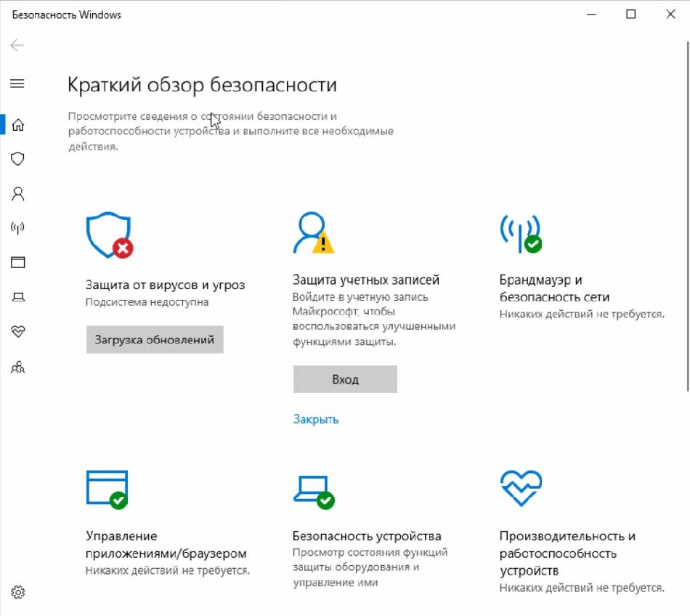Open the Управление приложениями/браузером tile
This screenshot has width=690, height=616.
point(166,545)
